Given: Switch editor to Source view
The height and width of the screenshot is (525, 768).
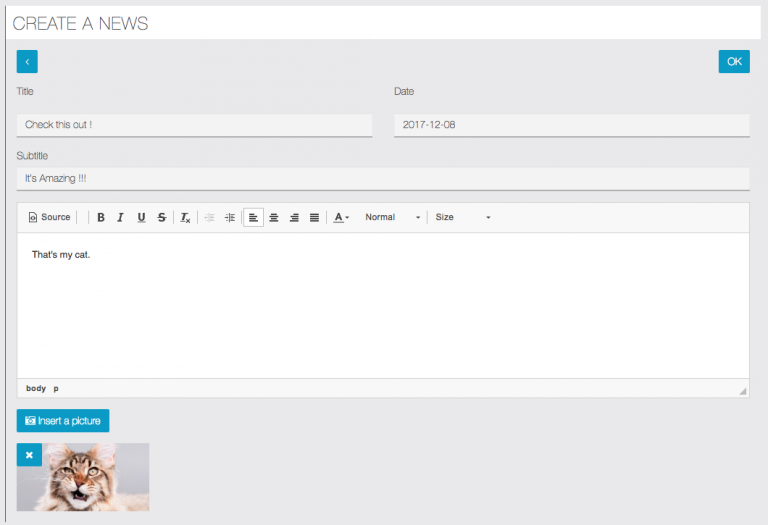Looking at the screenshot, I should click(50, 217).
